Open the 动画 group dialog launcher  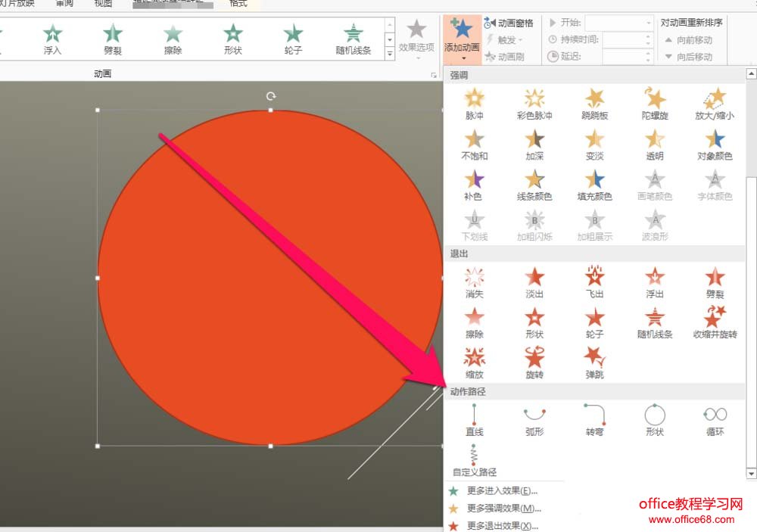coord(434,75)
